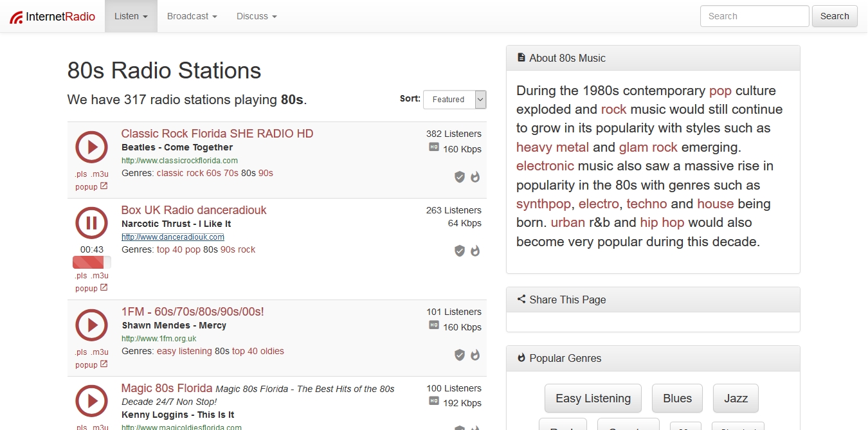This screenshot has width=868, height=430.
Task: Open glam rock link in About text
Action: pyautogui.click(x=648, y=147)
